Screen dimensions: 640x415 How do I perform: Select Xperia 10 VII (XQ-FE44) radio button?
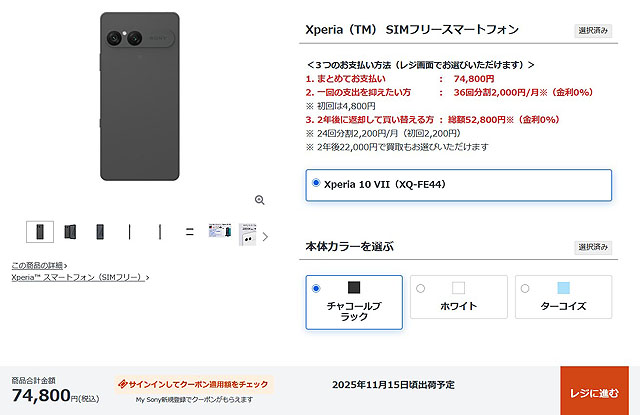coord(316,183)
